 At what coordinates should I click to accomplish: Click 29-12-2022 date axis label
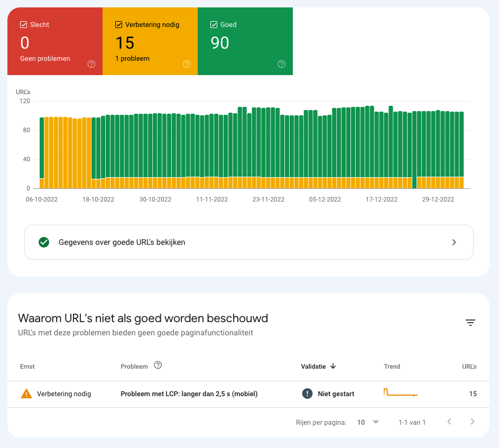tap(438, 199)
